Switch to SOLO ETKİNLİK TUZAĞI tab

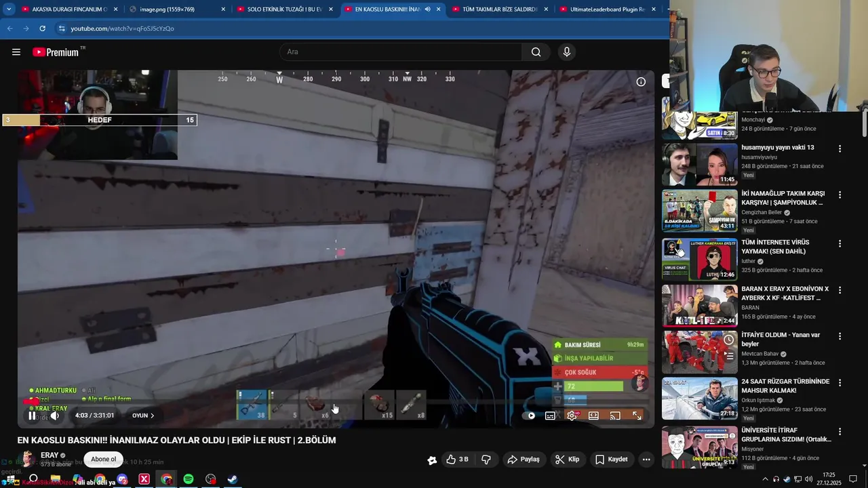pos(284,9)
